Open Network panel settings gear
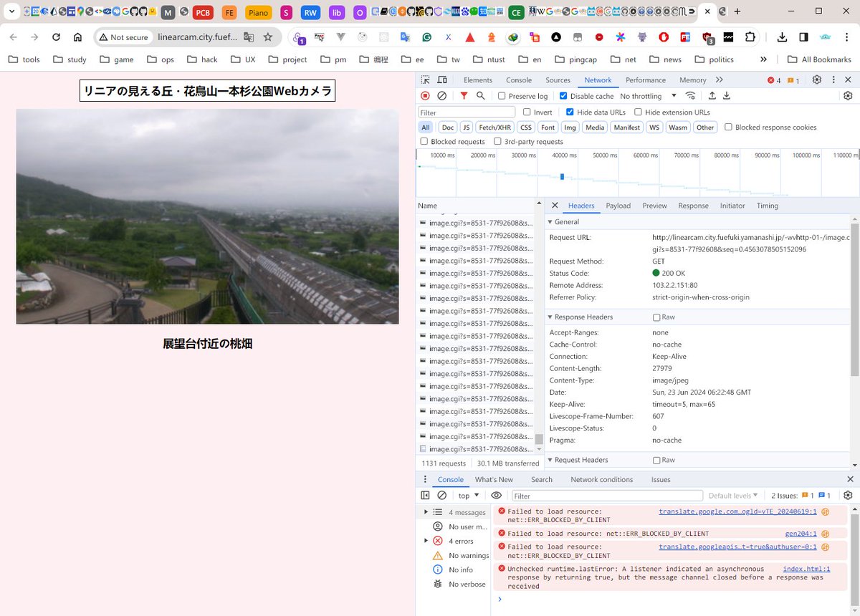The width and height of the screenshot is (860, 616). click(x=848, y=96)
